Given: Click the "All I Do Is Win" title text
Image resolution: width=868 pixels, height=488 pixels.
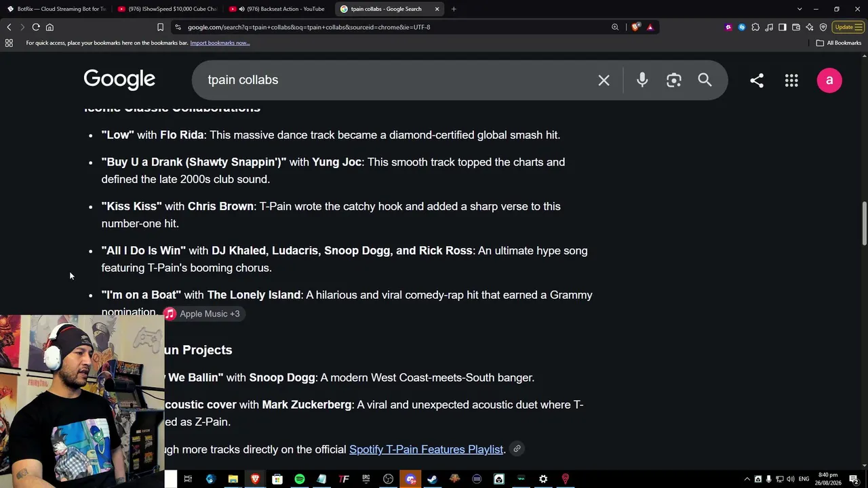Looking at the screenshot, I should coord(144,251).
